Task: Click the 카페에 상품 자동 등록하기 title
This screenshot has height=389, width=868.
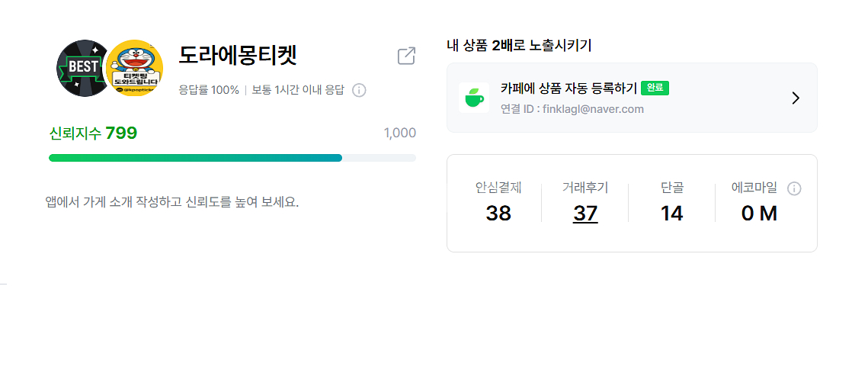Action: [x=569, y=88]
